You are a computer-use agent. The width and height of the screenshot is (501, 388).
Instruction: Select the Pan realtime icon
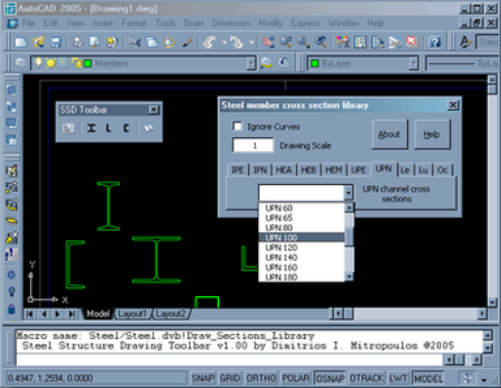tap(269, 42)
